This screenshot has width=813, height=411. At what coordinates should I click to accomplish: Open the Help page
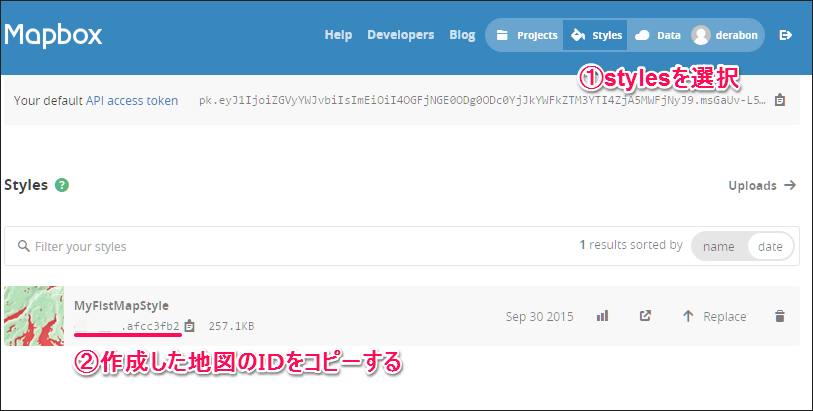pyautogui.click(x=338, y=35)
